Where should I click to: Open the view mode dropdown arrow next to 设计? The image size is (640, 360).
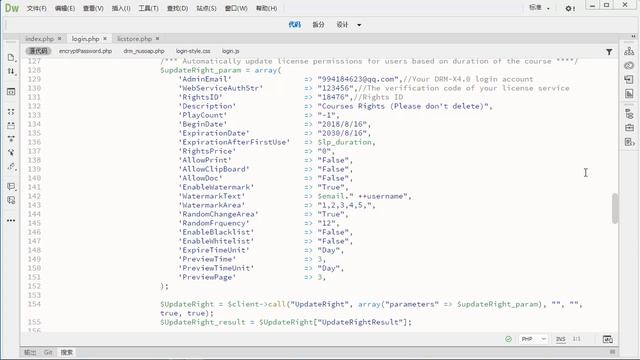tap(359, 25)
